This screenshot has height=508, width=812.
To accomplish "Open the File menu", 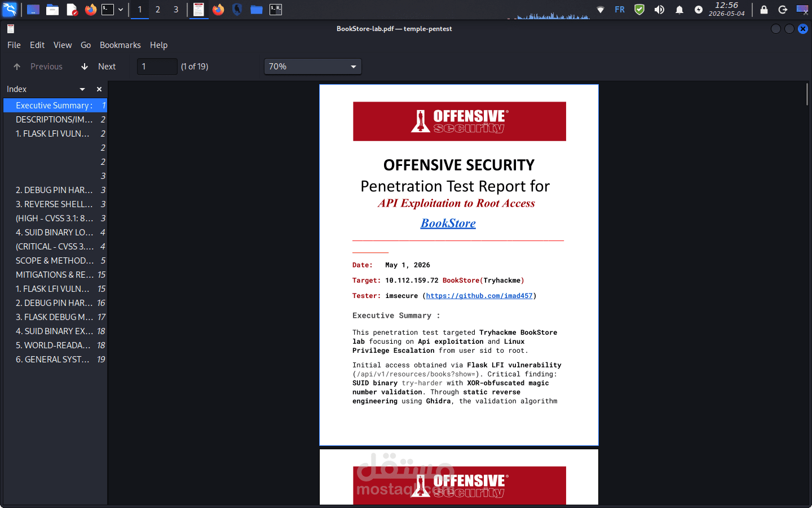I will tap(14, 45).
